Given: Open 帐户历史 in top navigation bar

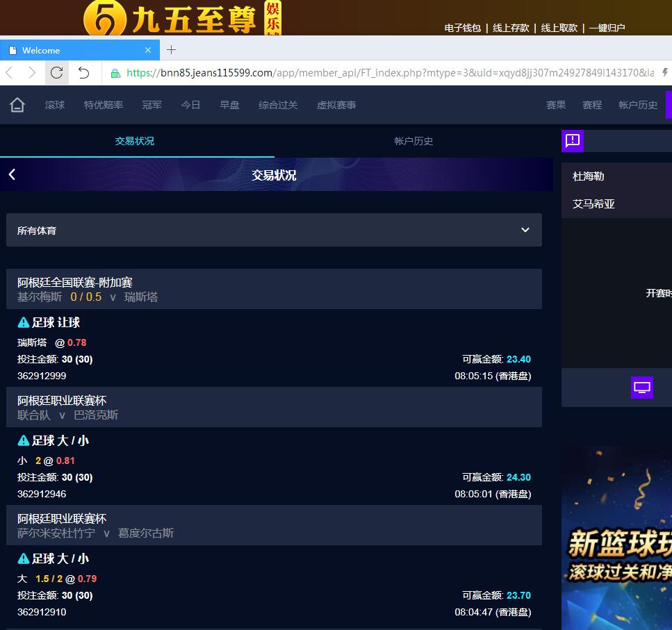Looking at the screenshot, I should [x=638, y=105].
